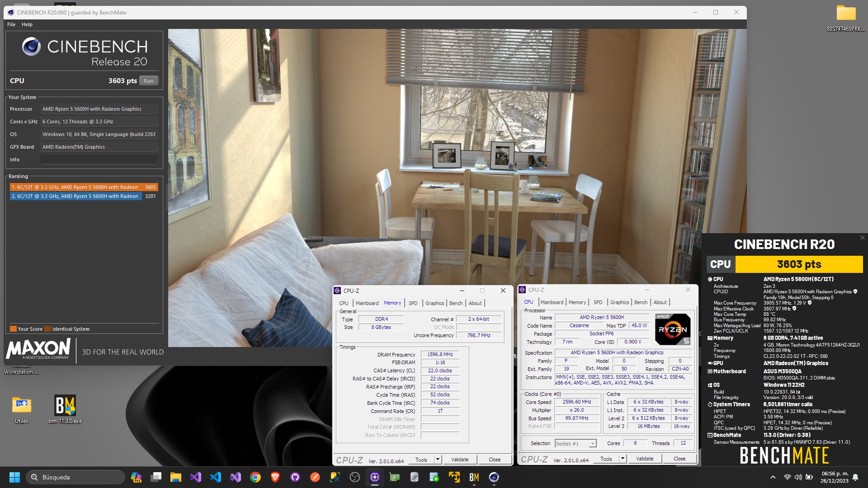
Task: Switch to Mainboard tab in left CPU-Z window
Action: pos(367,303)
